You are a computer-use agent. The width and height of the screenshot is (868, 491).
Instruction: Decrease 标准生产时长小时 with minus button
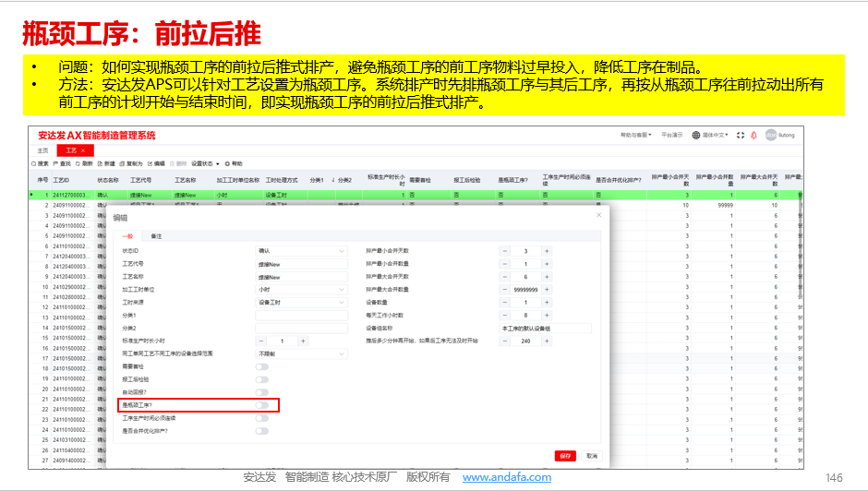click(260, 341)
